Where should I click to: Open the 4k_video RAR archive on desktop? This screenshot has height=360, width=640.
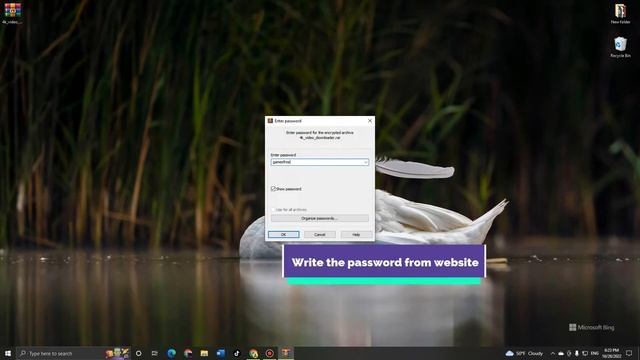click(x=12, y=13)
